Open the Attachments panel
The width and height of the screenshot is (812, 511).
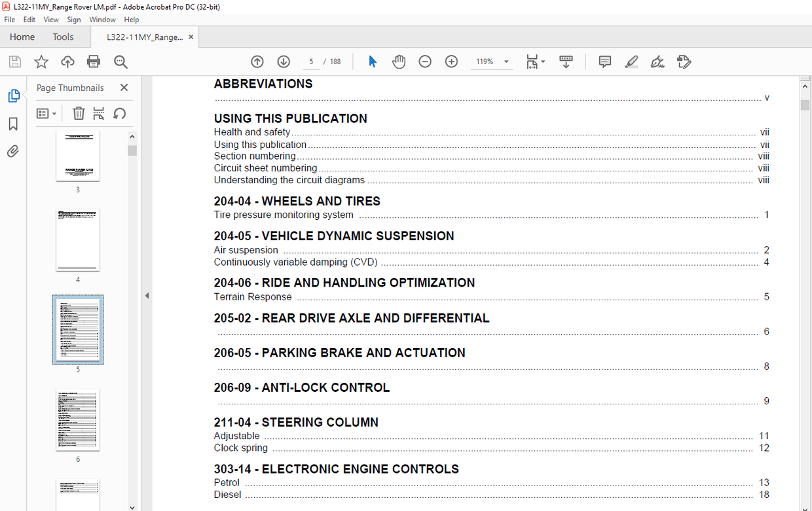coord(14,151)
